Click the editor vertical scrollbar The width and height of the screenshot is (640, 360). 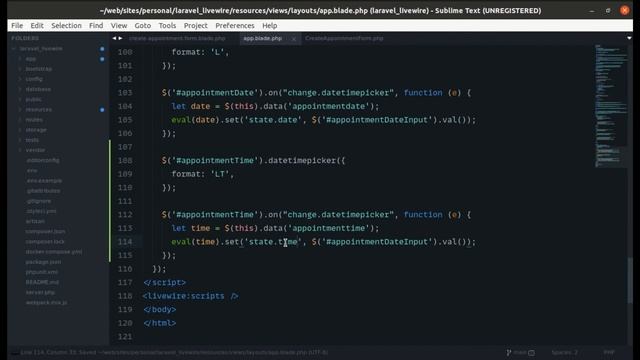pyautogui.click(x=630, y=280)
